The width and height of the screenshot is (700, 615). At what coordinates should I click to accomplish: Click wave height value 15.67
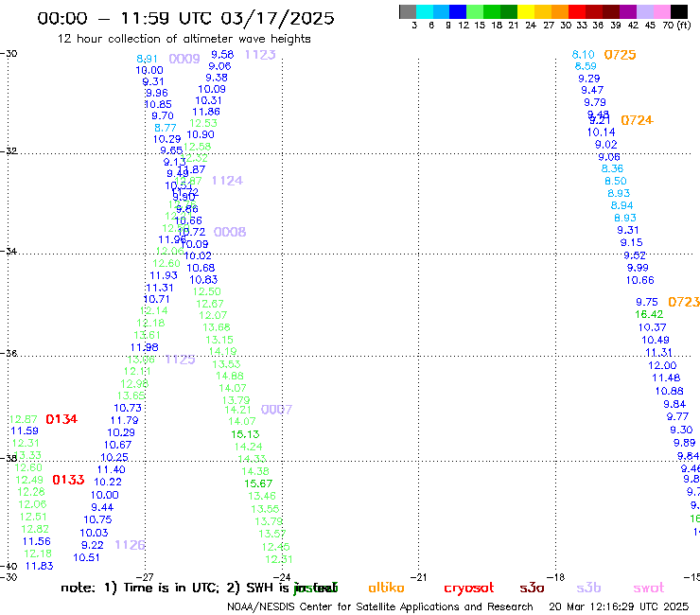pos(258,483)
